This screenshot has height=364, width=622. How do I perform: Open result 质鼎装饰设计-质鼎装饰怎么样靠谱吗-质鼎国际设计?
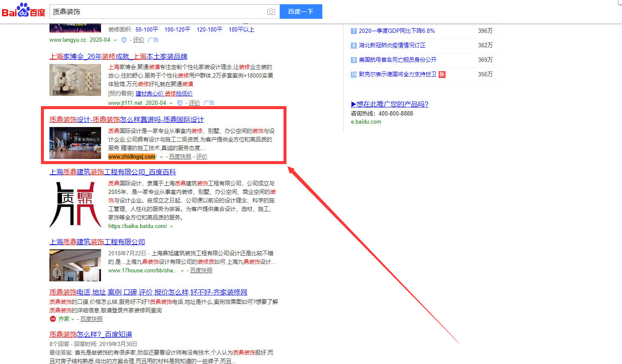tap(127, 120)
